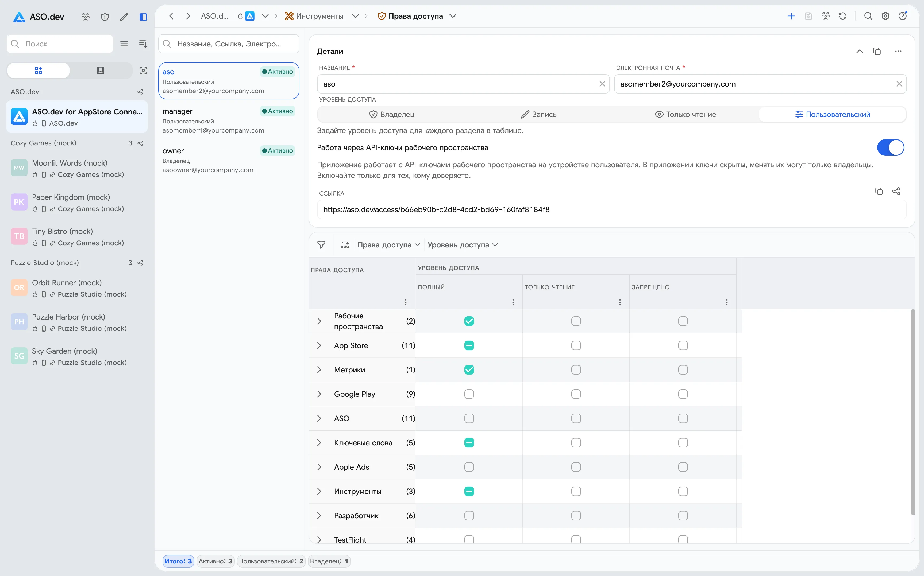The height and width of the screenshot is (576, 924).
Task: Expand the Рабочие пространства row
Action: point(319,321)
